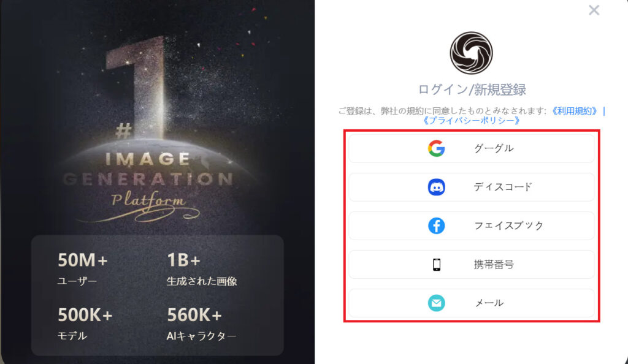Click the Facebook logo icon
628x364 pixels.
point(436,226)
